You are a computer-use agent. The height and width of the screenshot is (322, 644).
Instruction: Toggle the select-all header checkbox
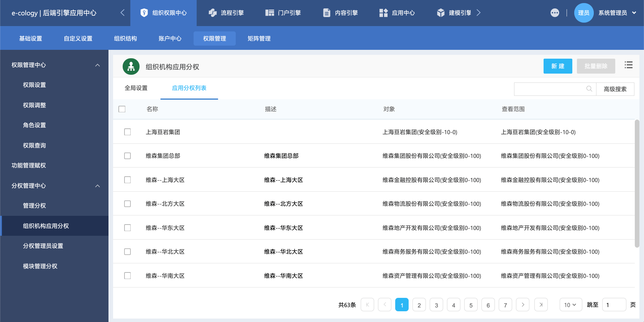tap(122, 109)
